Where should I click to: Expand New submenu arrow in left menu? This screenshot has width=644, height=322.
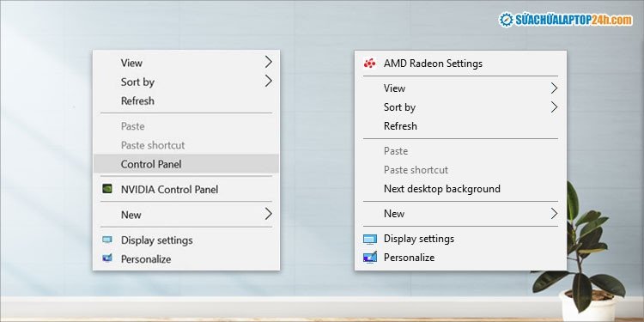[268, 214]
